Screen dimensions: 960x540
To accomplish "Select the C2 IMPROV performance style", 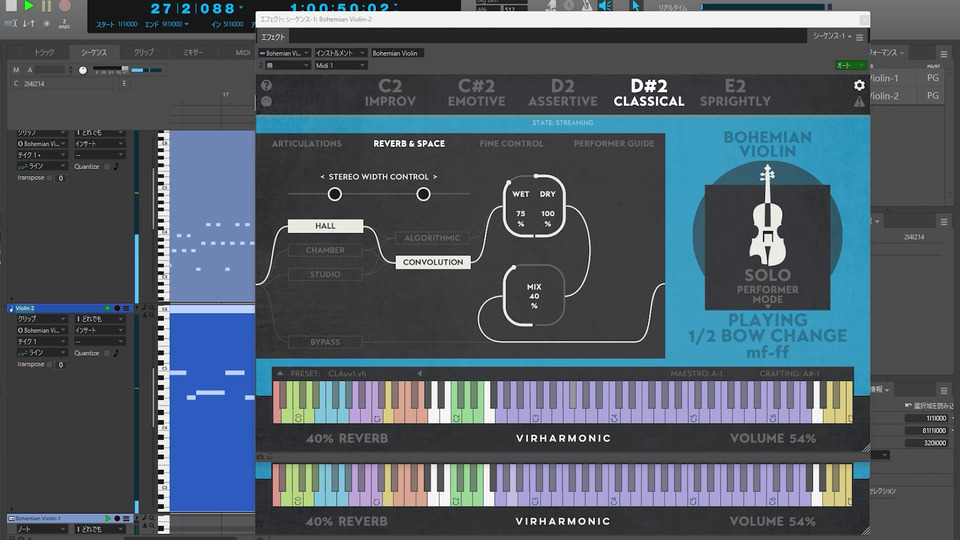I will (x=390, y=93).
